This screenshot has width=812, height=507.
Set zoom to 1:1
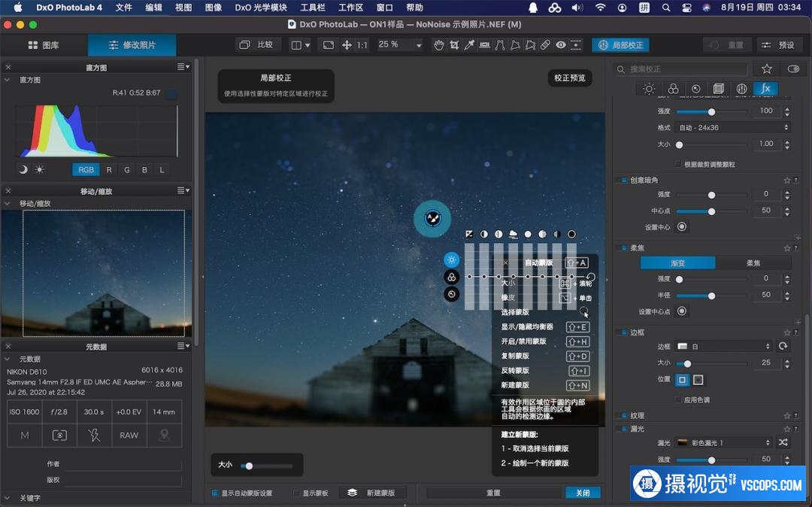[x=362, y=45]
